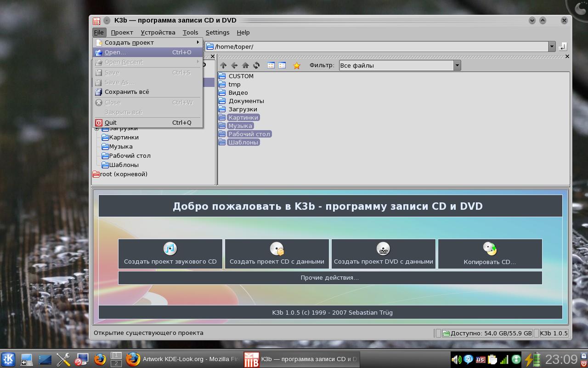The image size is (588, 368).
Task: Go to home folder icon
Action: (245, 65)
